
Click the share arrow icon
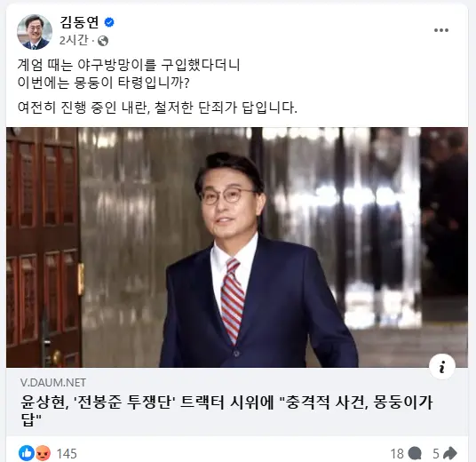pos(450,453)
